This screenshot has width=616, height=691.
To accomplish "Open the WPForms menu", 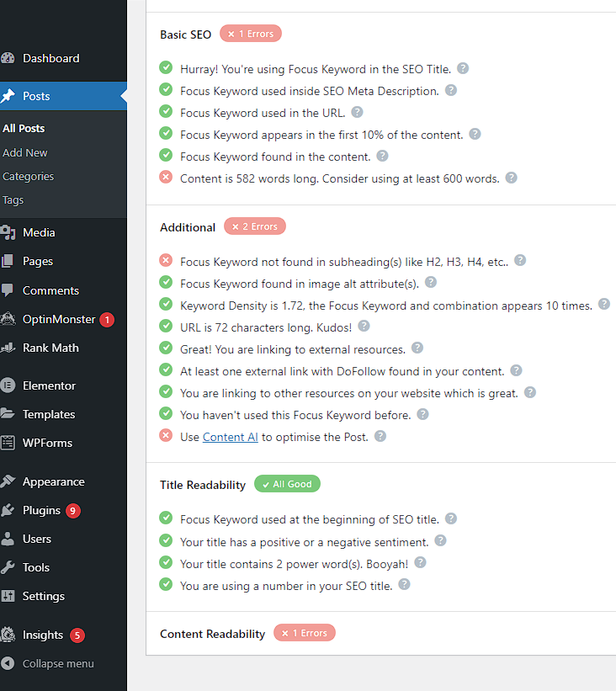I will tap(47, 443).
